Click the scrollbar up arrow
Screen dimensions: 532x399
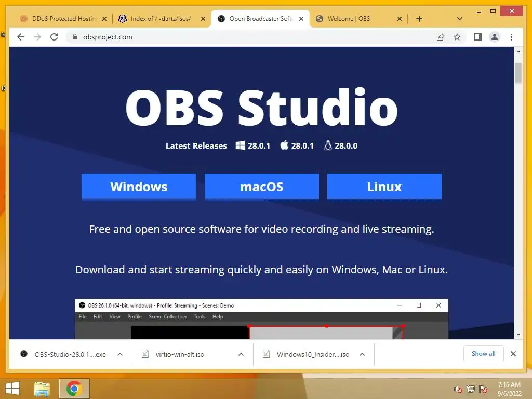(518, 51)
